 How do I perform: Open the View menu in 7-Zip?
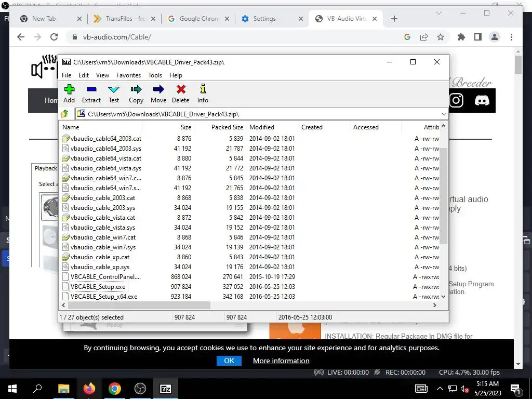[102, 75]
